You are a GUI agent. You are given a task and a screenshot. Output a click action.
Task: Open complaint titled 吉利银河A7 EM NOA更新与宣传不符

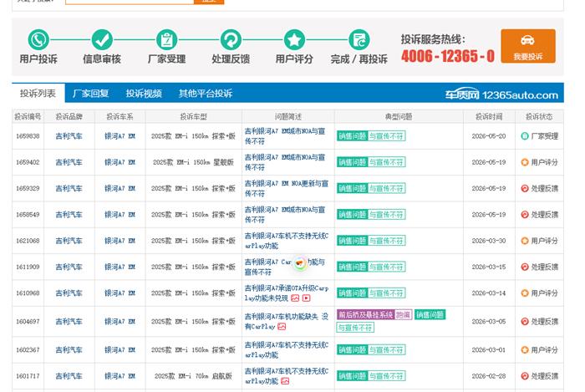coord(287,188)
